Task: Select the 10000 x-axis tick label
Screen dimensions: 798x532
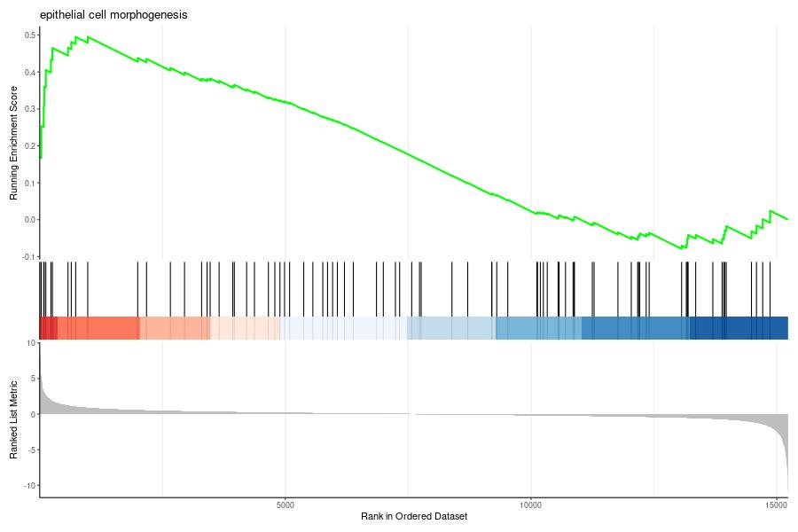Action: [x=530, y=505]
